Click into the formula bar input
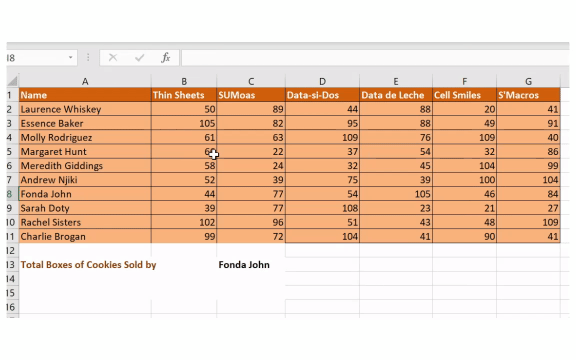The width and height of the screenshot is (576, 360). click(x=375, y=58)
